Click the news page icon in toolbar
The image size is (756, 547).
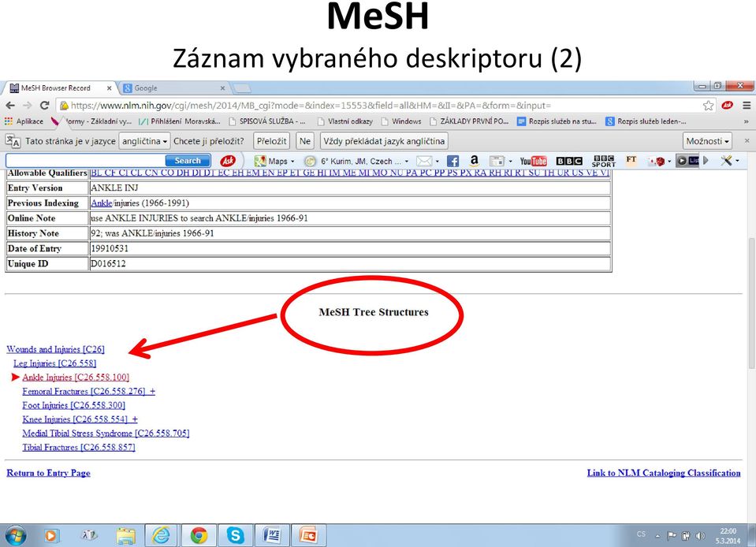pos(496,161)
